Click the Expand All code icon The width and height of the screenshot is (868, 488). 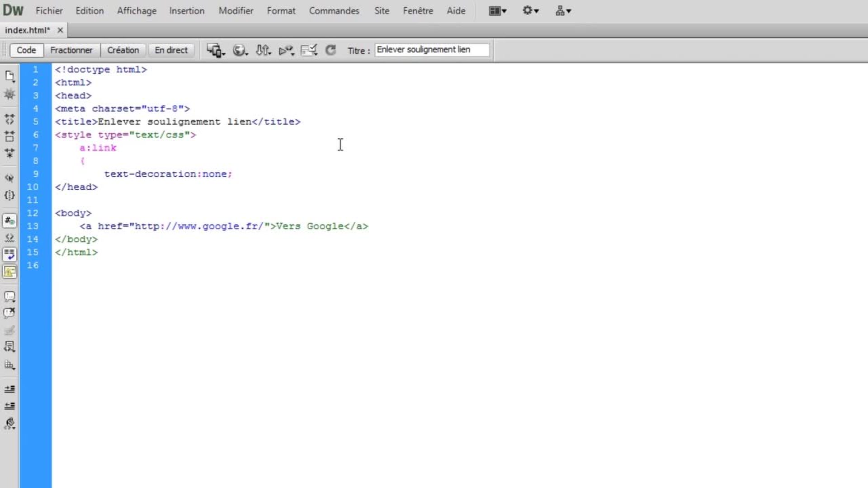[9, 153]
